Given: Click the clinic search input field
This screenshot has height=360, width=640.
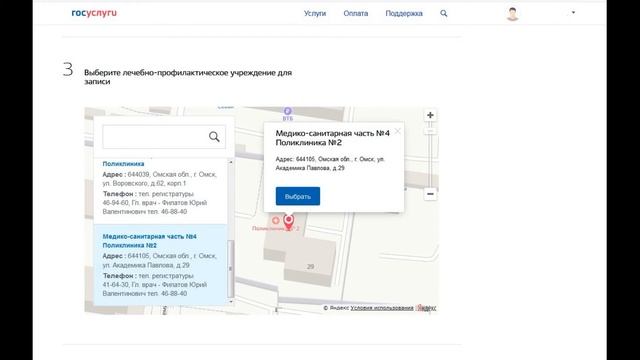Looking at the screenshot, I should pyautogui.click(x=164, y=137).
